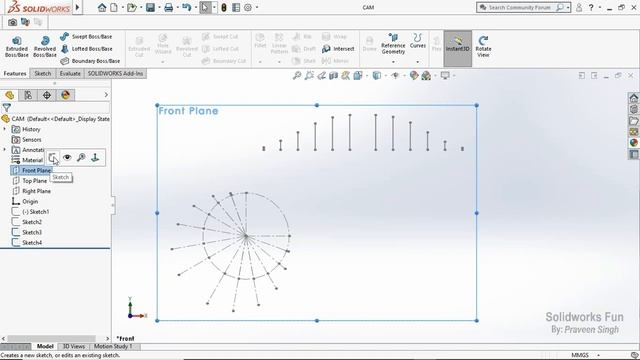Save the document icon
Screen dimensions: 640x360
151,7
